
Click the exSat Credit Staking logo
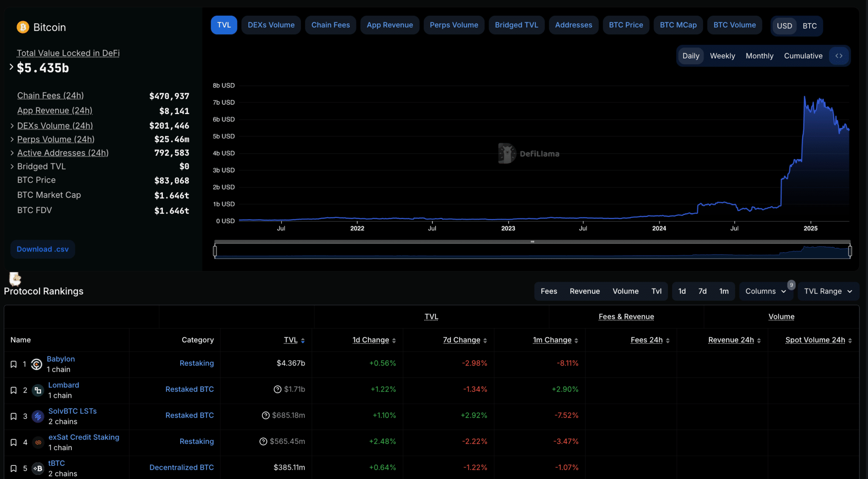[x=38, y=443]
